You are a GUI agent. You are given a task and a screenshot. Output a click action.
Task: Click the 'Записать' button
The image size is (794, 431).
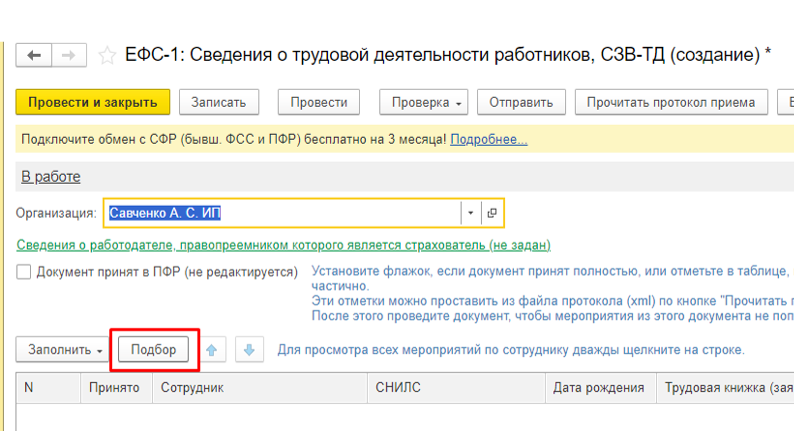(x=219, y=102)
